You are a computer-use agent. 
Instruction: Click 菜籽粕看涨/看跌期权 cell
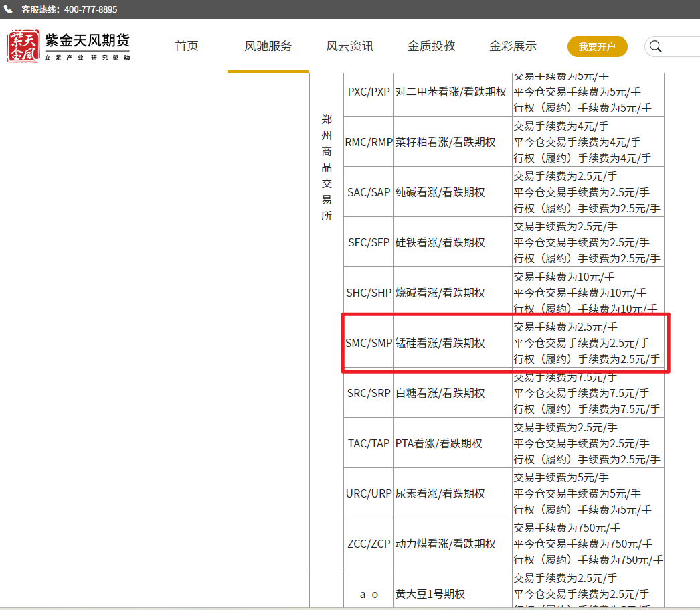point(452,142)
